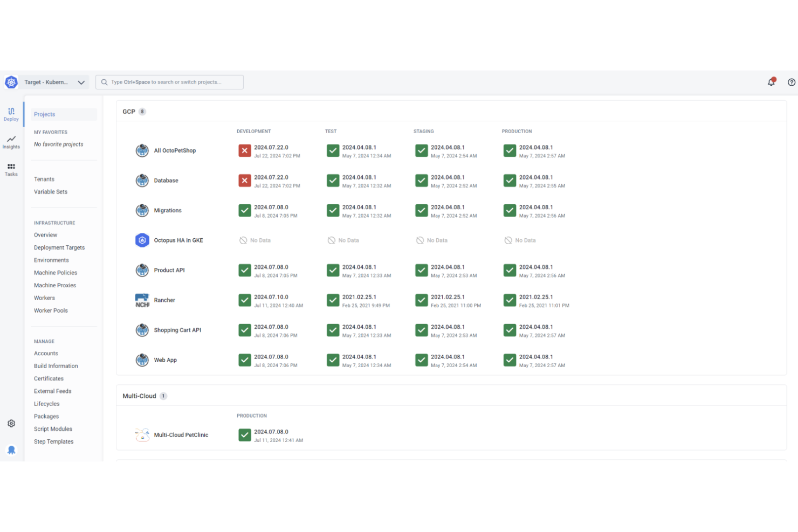Click the Multi-Cloud PetClinic project logo

point(142,435)
